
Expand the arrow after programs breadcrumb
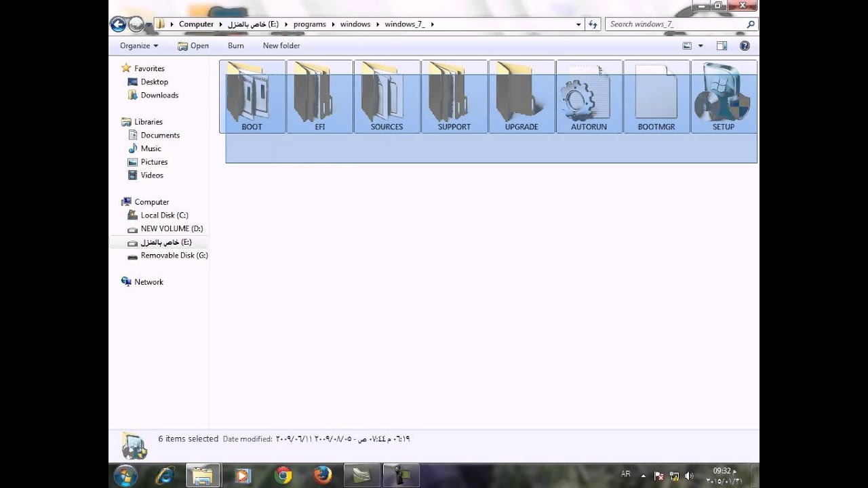[333, 24]
